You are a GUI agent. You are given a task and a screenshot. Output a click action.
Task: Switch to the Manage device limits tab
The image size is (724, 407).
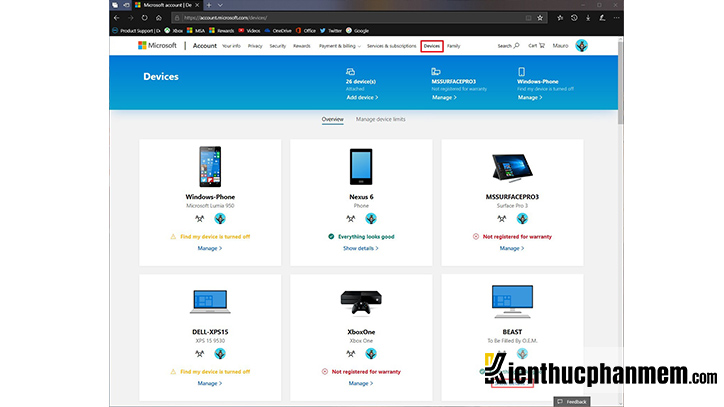coord(380,119)
